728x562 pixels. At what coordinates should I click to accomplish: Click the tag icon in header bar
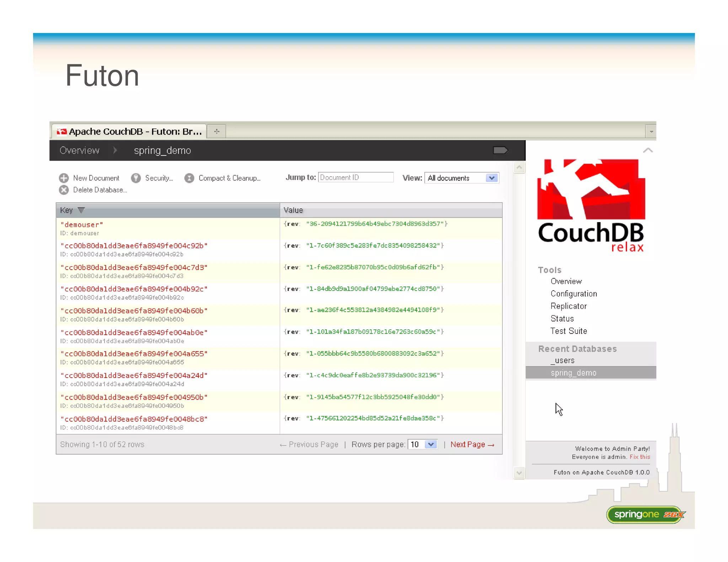[500, 150]
